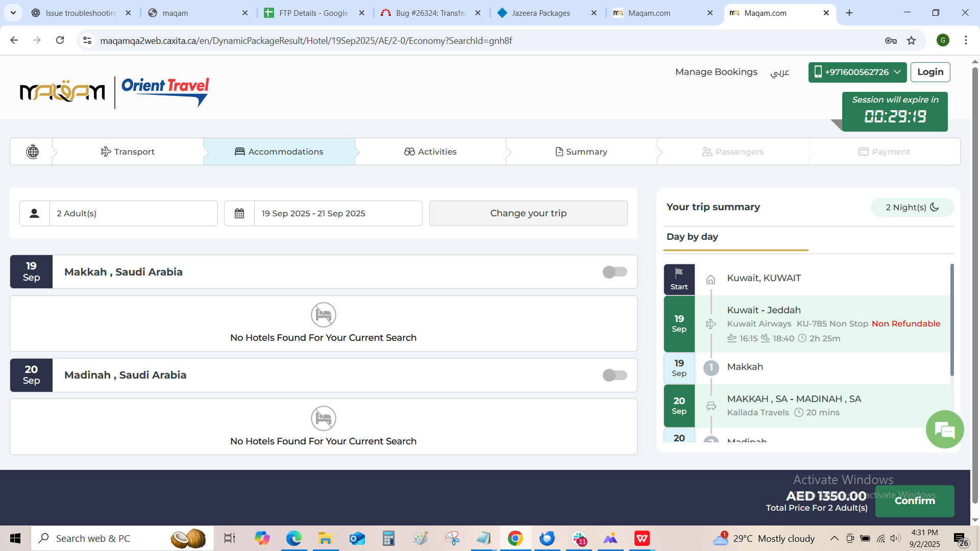This screenshot has width=980, height=551.
Task: Expand the +971600562726 phone dropdown
Action: pos(857,72)
